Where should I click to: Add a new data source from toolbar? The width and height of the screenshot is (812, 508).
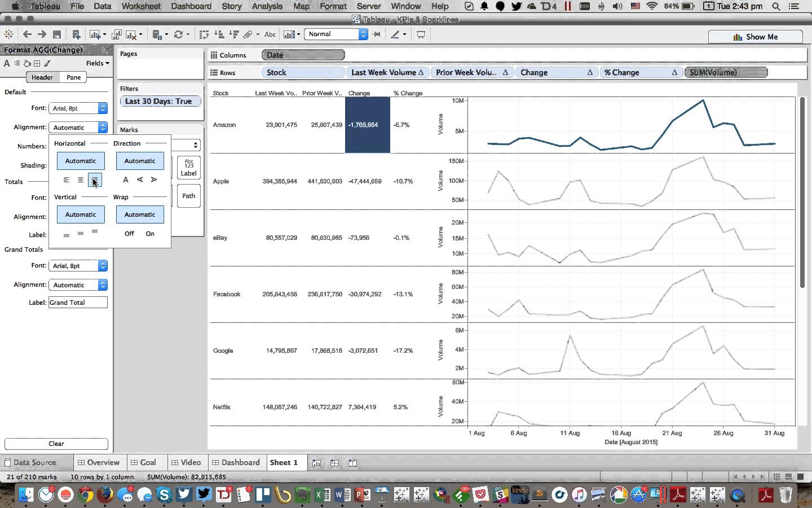76,34
